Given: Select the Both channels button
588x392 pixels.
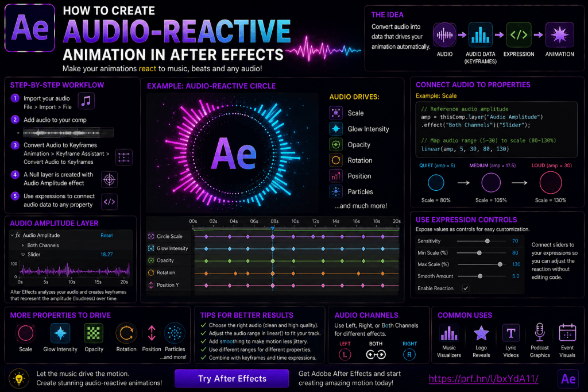Looking at the screenshot, I should pyautogui.click(x=376, y=355).
